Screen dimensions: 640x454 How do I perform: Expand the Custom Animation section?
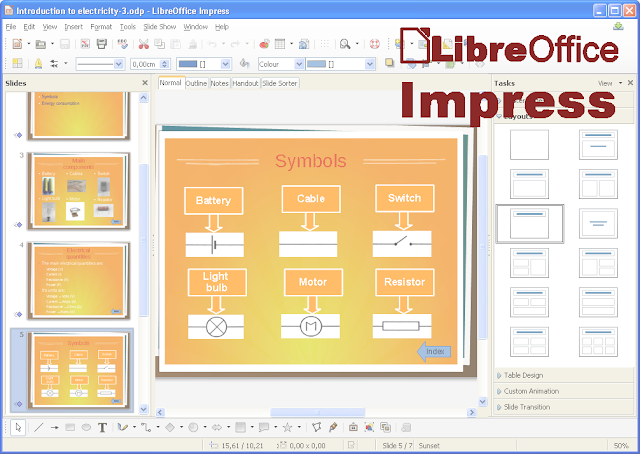(531, 391)
